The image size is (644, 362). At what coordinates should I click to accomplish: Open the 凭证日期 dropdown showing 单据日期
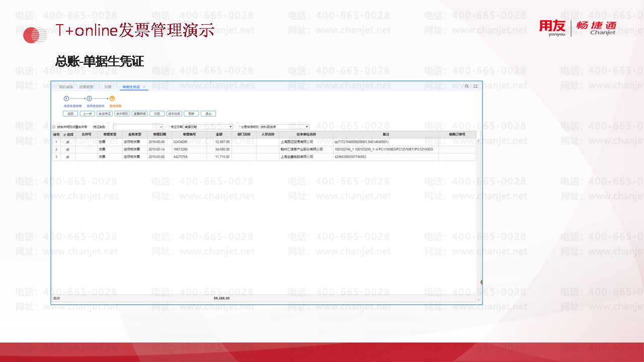[208, 127]
